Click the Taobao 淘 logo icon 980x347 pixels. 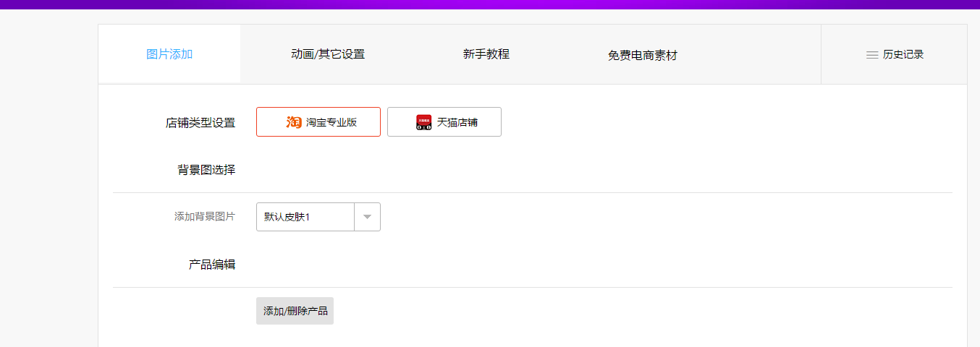coord(293,122)
